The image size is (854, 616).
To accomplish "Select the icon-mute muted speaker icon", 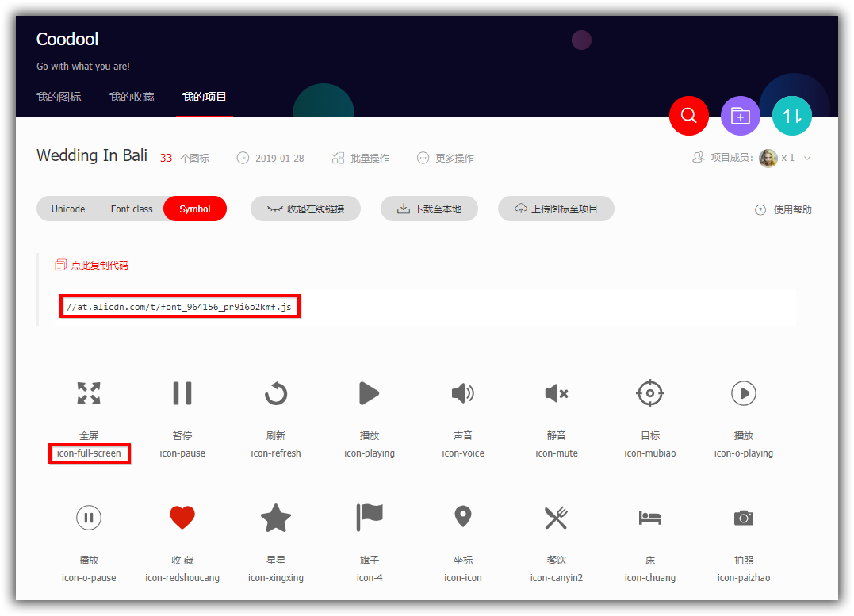I will point(556,393).
